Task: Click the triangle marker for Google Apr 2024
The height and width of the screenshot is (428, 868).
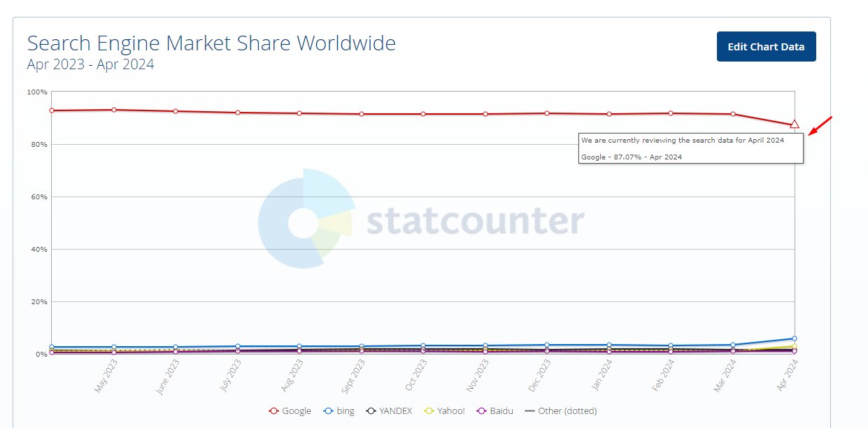Action: (795, 124)
